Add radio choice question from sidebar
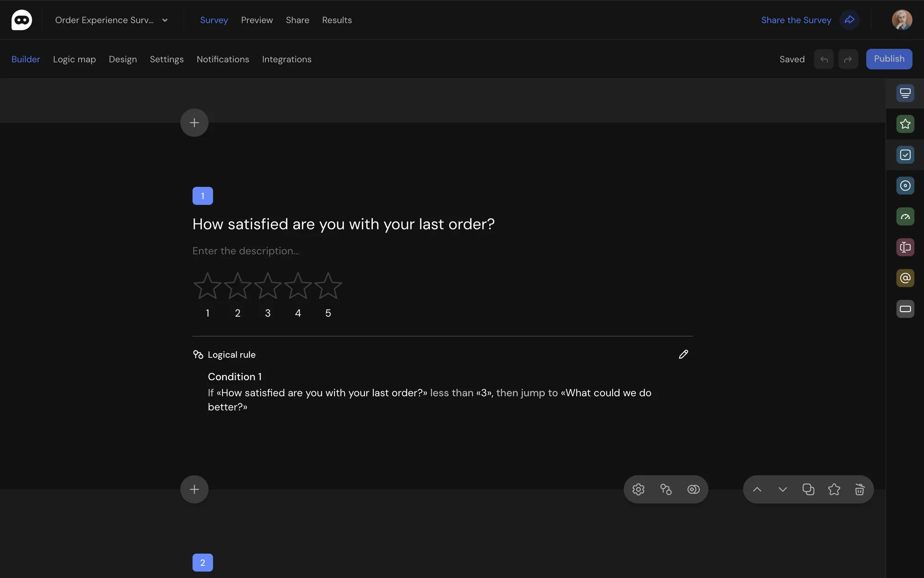Image resolution: width=924 pixels, height=578 pixels. pos(905,185)
